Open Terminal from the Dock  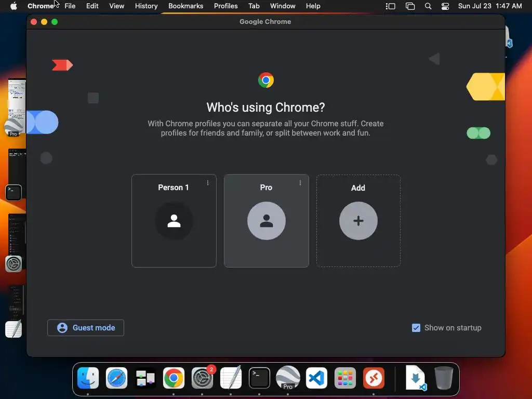pos(260,378)
